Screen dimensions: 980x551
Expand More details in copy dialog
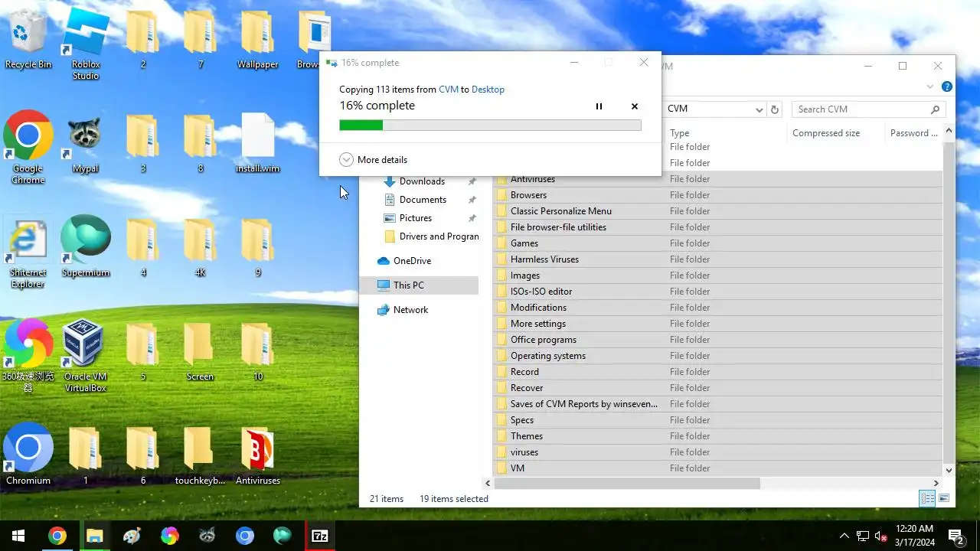click(x=374, y=159)
